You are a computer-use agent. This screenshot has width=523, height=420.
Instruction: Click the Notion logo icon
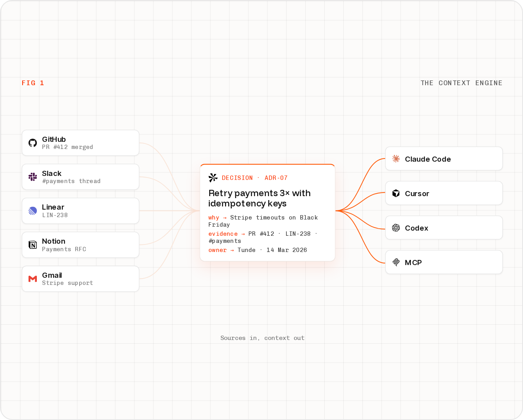(33, 245)
